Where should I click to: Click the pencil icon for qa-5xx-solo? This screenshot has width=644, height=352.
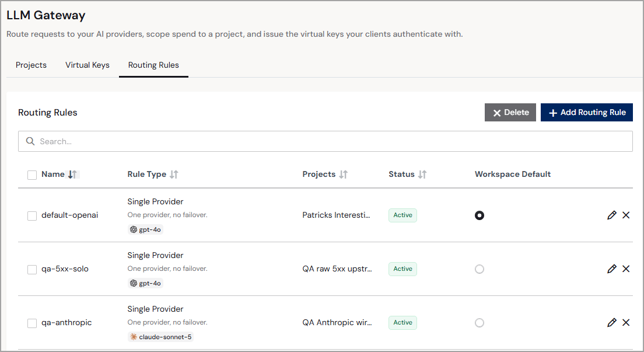pyautogui.click(x=611, y=269)
